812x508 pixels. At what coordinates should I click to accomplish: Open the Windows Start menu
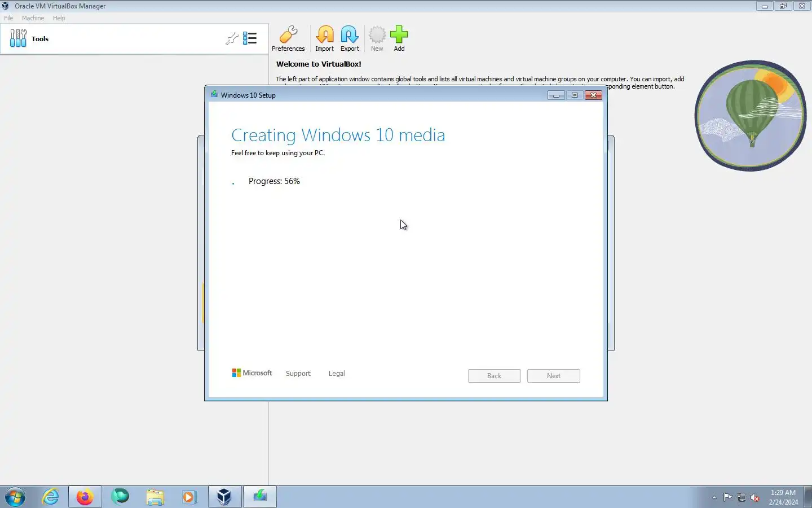tap(15, 497)
